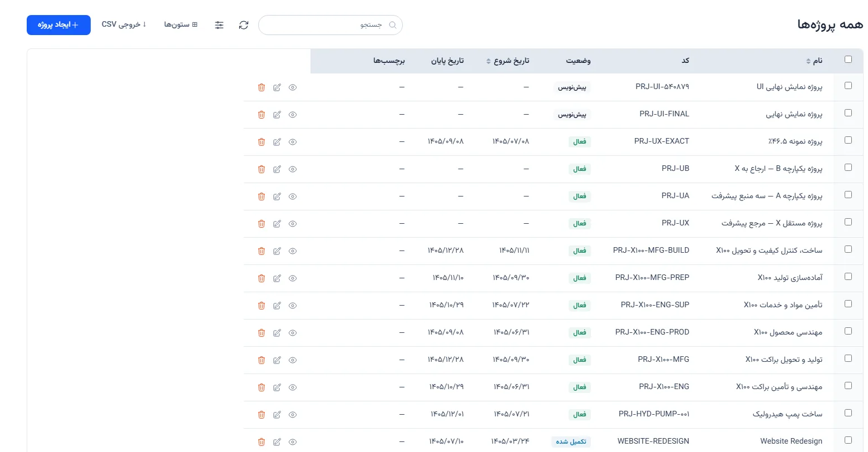Edit the PRJ-UI-540879 project with pencil icon
Viewport: 868px width, 452px height.
point(277,87)
